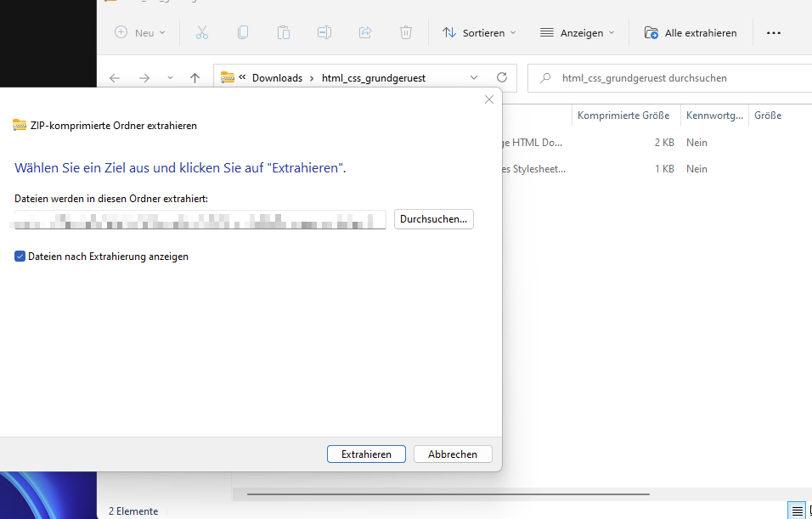Image resolution: width=812 pixels, height=519 pixels.
Task: Switch to details view layout icon
Action: [x=797, y=511]
